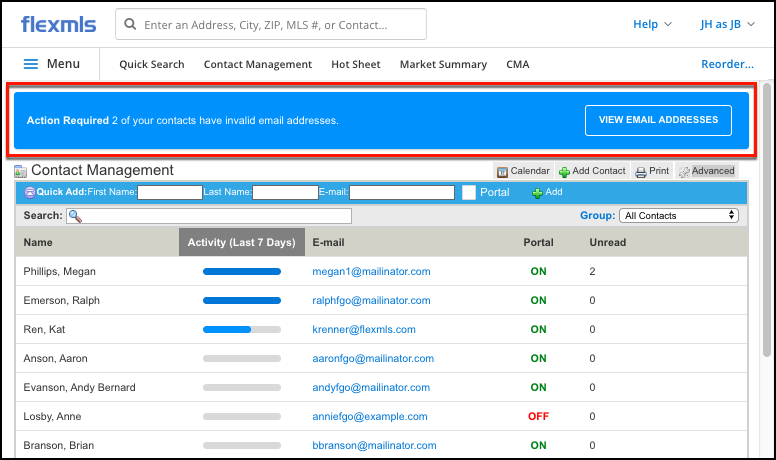Click megan1@mailinator.com email link
The image size is (776, 460).
click(x=371, y=272)
